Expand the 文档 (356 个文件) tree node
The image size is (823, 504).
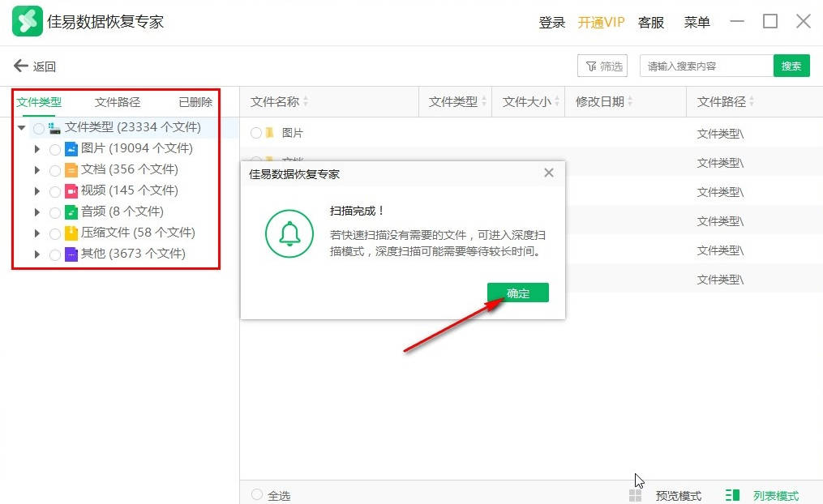pyautogui.click(x=36, y=170)
